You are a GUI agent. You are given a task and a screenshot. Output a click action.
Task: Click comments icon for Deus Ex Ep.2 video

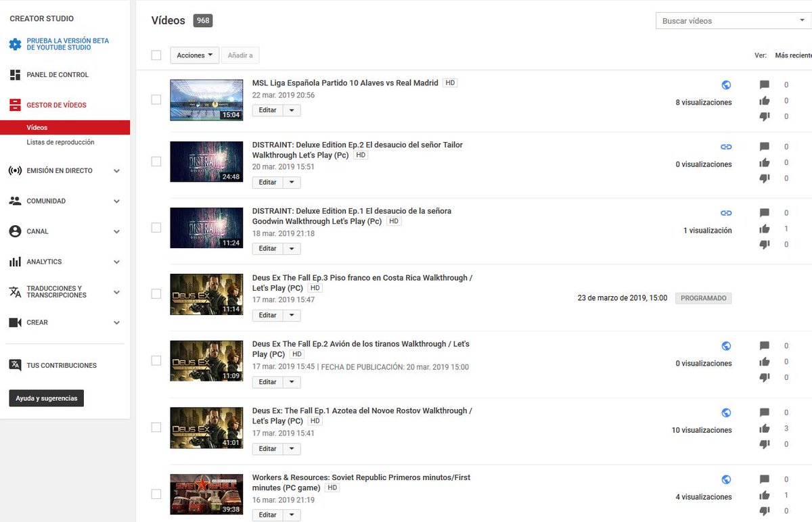(x=765, y=346)
